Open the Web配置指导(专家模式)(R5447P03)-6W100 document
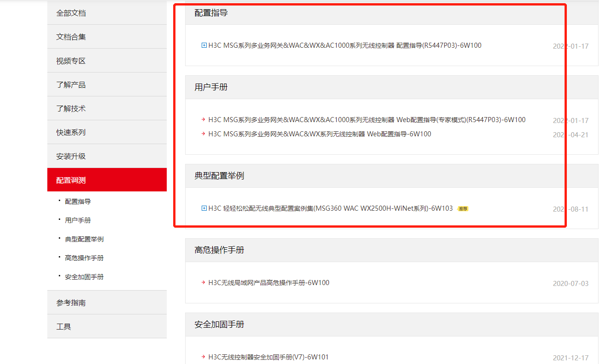 pos(367,120)
